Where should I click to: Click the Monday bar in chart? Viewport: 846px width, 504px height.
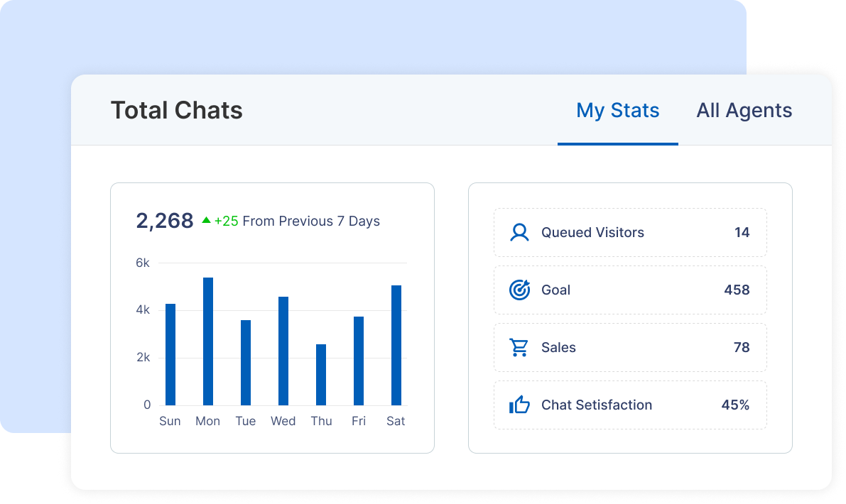[208, 341]
